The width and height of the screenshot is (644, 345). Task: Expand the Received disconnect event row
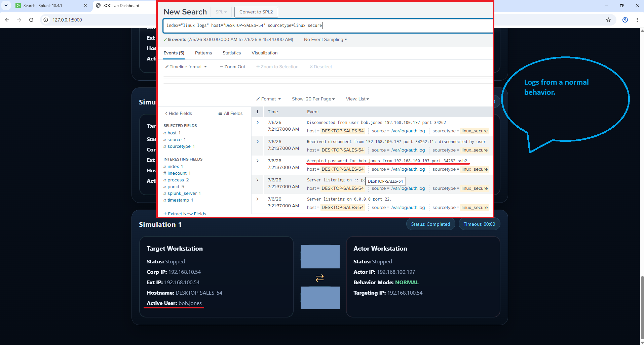(x=258, y=142)
